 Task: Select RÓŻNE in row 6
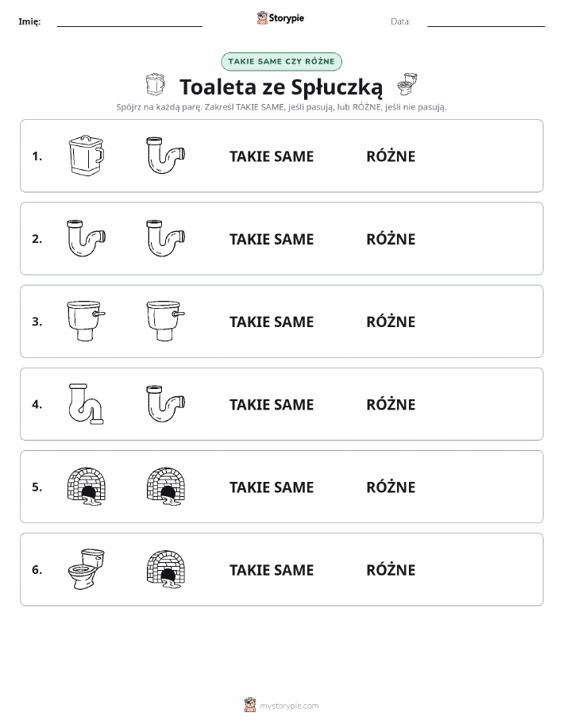[x=391, y=570]
